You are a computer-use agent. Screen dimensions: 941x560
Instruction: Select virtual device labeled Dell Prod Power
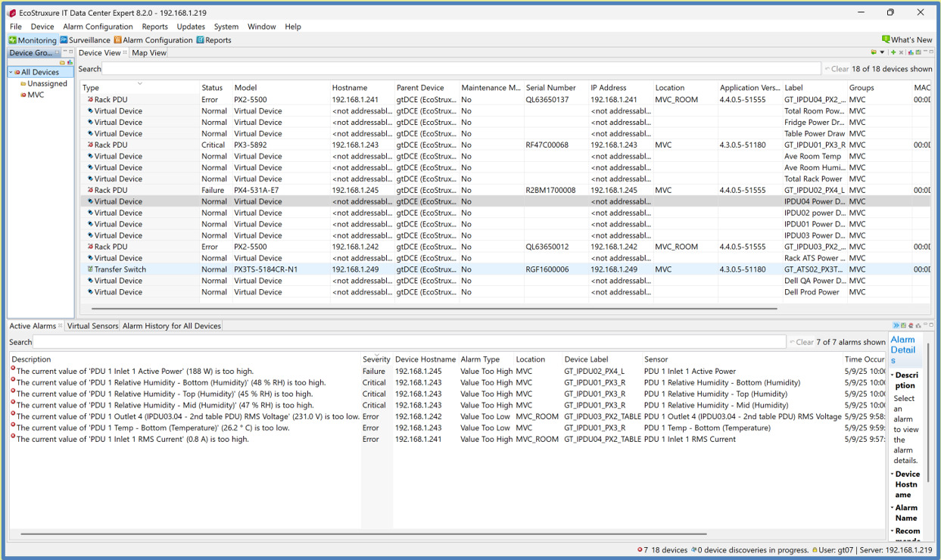pos(506,292)
